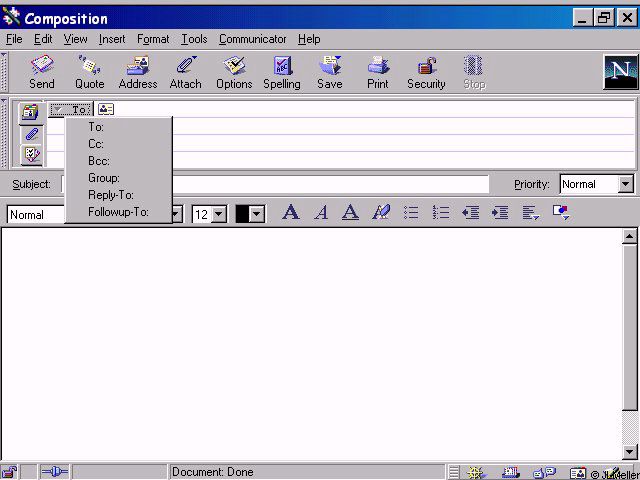Image resolution: width=640 pixels, height=480 pixels.
Task: Click the online connection plug icon
Action: (x=54, y=472)
